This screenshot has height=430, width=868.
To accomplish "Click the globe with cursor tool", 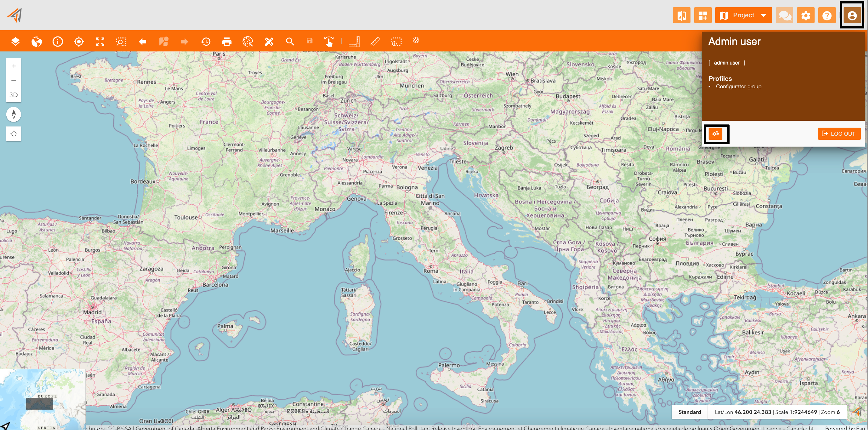I will tap(248, 41).
